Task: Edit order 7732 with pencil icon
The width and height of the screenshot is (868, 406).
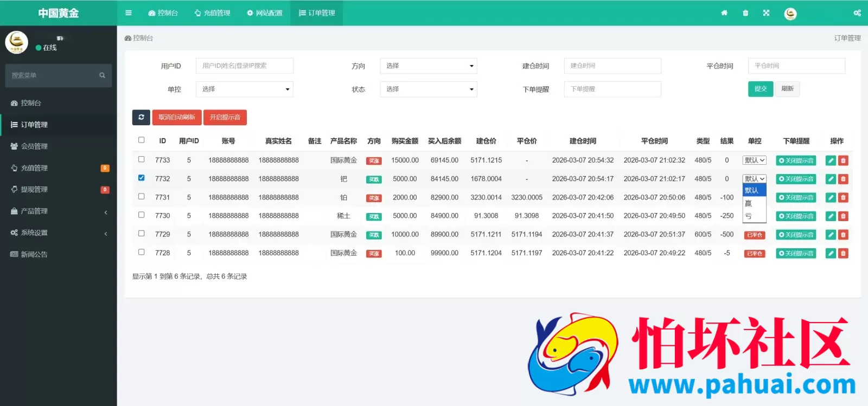Action: pyautogui.click(x=831, y=179)
